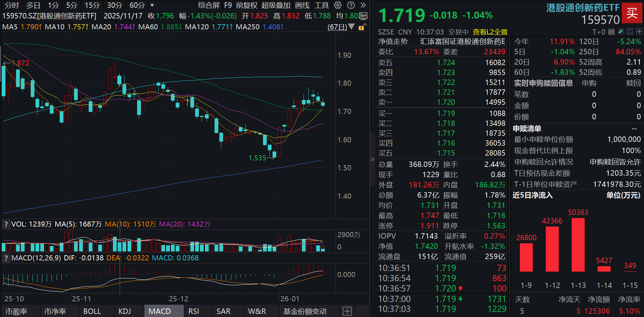Screen dimensions: 644x317
Task: Click the WP monitor icon near the average price
Action: 363,16
